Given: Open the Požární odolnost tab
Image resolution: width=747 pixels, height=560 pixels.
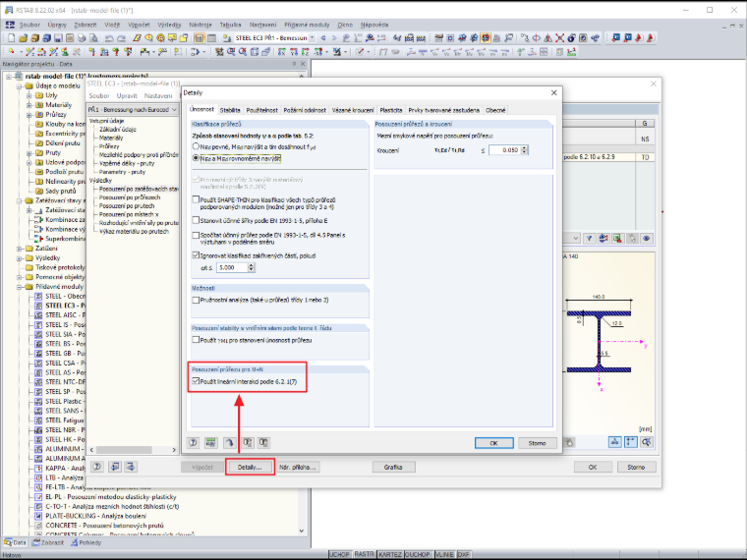Looking at the screenshot, I should click(305, 110).
